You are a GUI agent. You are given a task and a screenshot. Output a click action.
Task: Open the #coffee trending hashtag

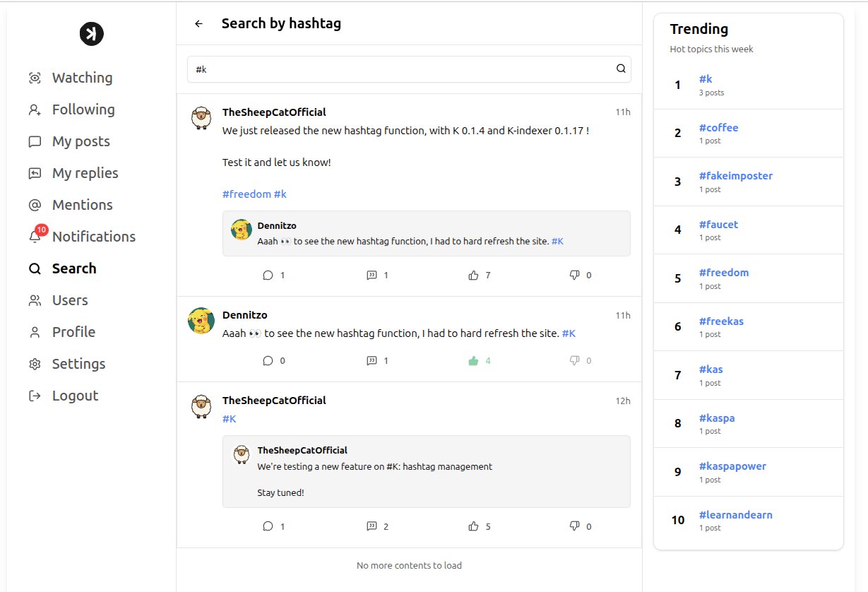[718, 128]
